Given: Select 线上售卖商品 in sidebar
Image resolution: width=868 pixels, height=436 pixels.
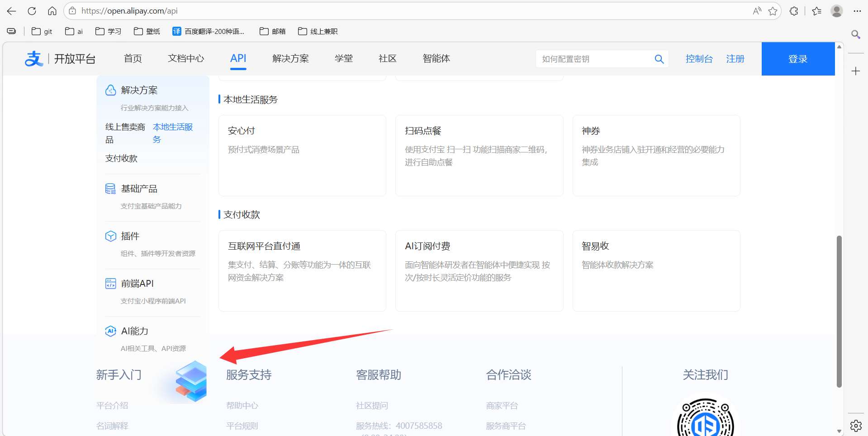Looking at the screenshot, I should (125, 133).
